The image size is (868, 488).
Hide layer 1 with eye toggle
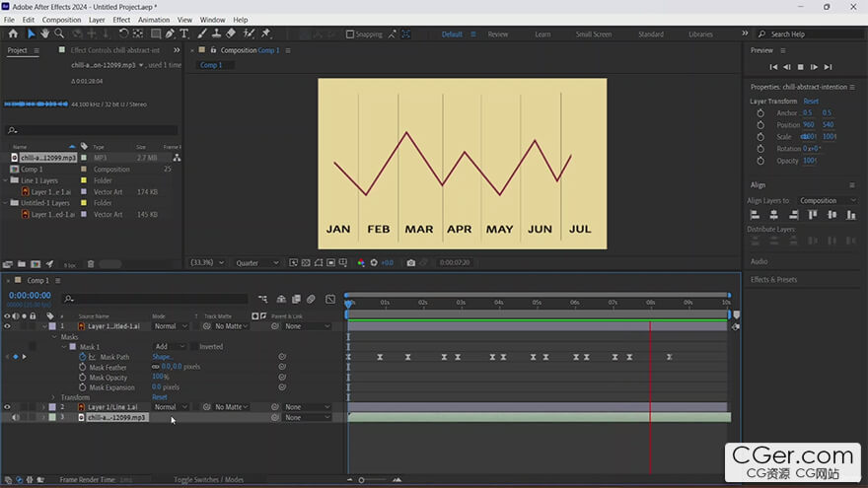pyautogui.click(x=7, y=326)
